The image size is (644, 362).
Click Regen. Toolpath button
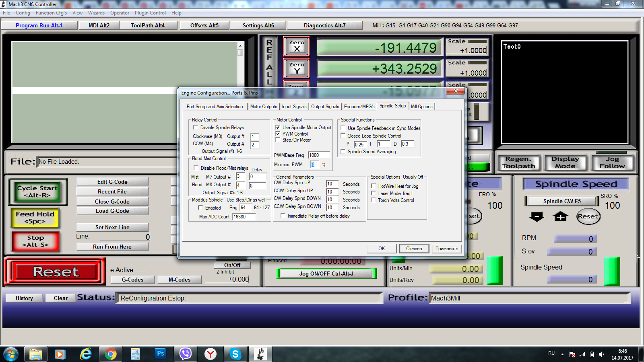point(518,162)
